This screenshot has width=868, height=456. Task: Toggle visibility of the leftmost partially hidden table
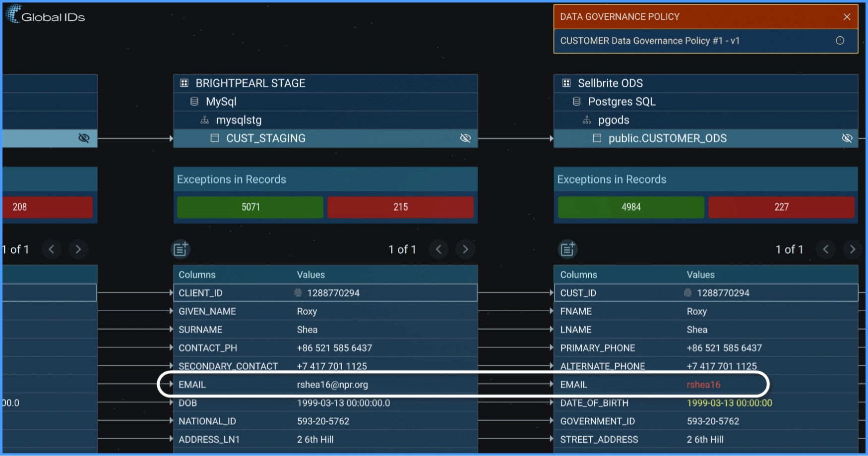[x=84, y=138]
